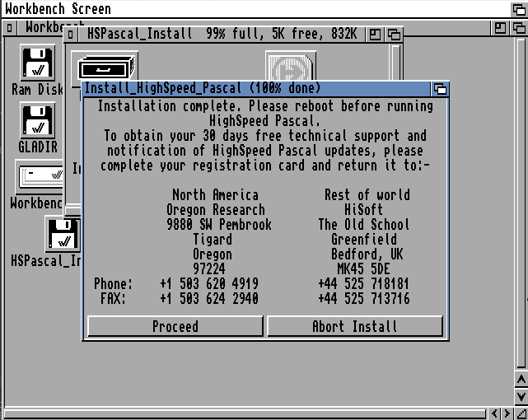Click Workbench window scroll left arrow
Image resolution: width=528 pixels, height=420 pixels.
point(494,413)
